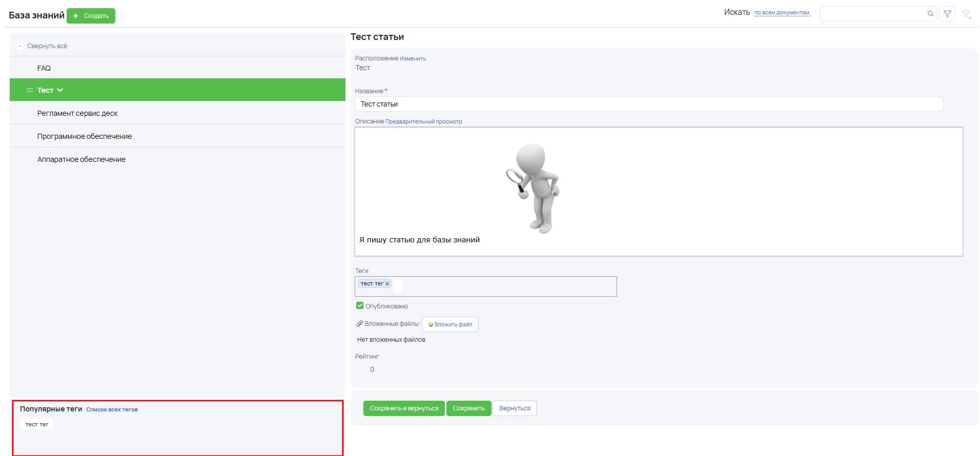
Task: Click the paperclip attachments icon
Action: point(359,324)
